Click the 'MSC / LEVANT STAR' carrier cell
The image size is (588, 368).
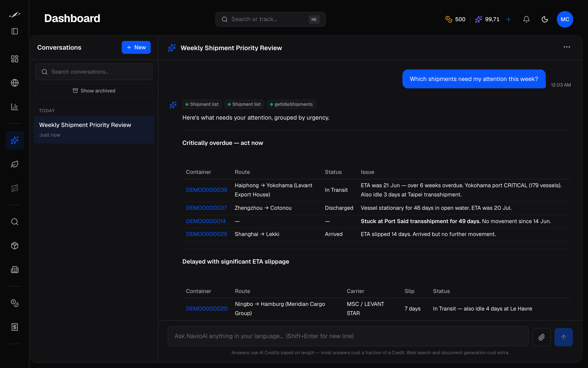pyautogui.click(x=365, y=309)
